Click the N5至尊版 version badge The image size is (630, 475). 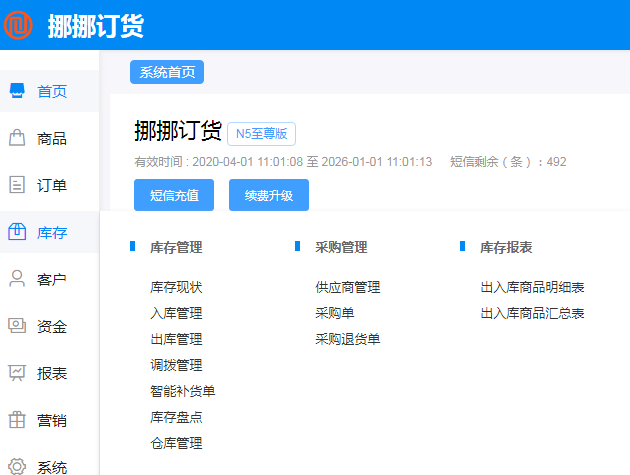tap(262, 134)
